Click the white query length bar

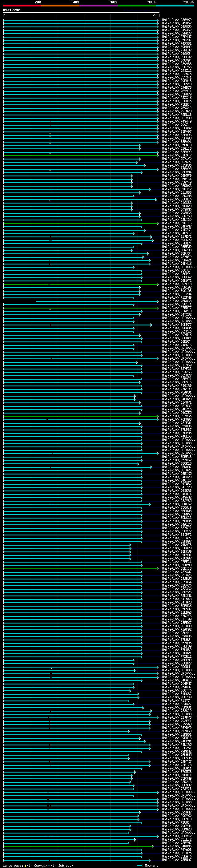pyautogui.click(x=81, y=13)
